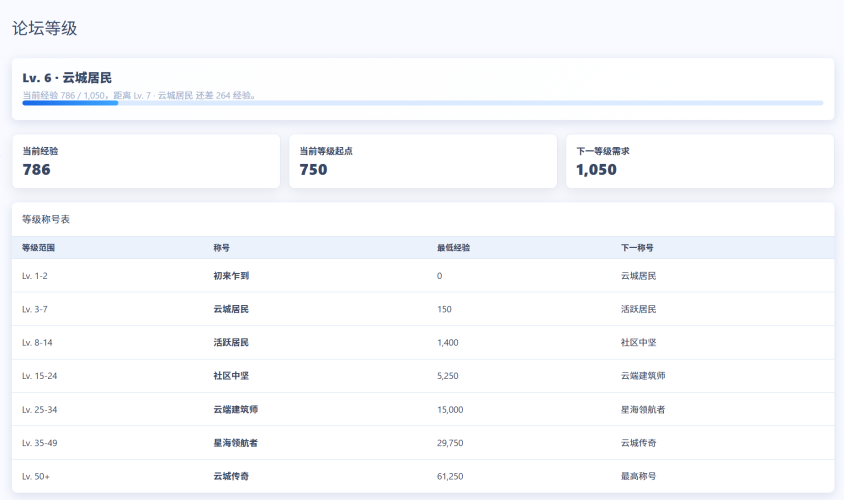Select the 星海领航者 title in Lv. 35-49 row
844x500 pixels.
(x=235, y=443)
